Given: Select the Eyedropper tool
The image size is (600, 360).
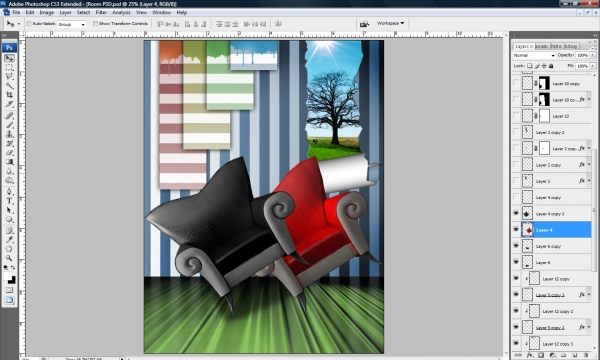Looking at the screenshot, I should pyautogui.click(x=9, y=240).
